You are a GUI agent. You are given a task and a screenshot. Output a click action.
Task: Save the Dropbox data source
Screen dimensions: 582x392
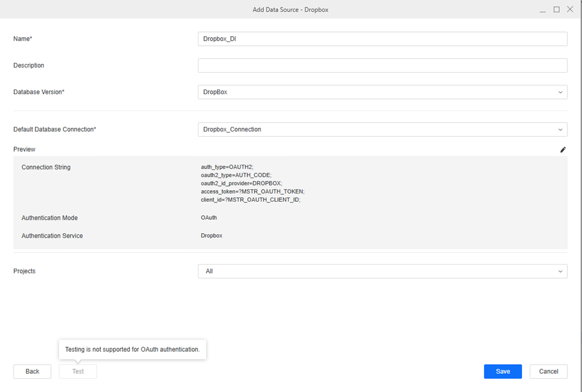(x=503, y=371)
